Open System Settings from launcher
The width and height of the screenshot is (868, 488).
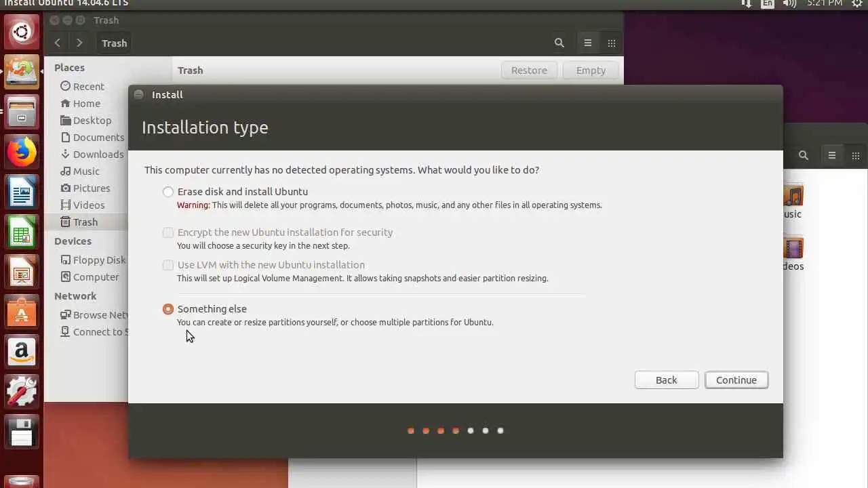(22, 392)
